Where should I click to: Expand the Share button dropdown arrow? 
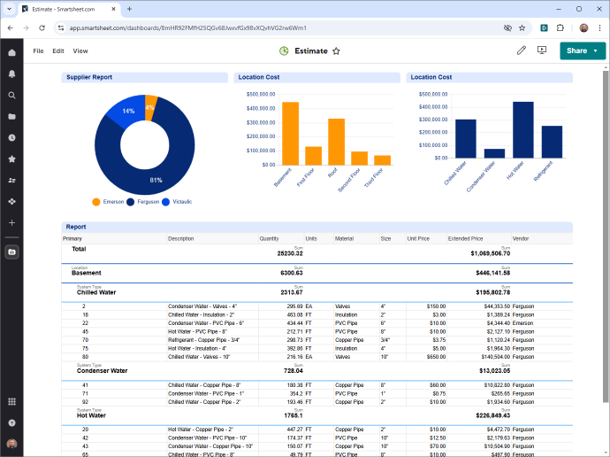point(596,50)
